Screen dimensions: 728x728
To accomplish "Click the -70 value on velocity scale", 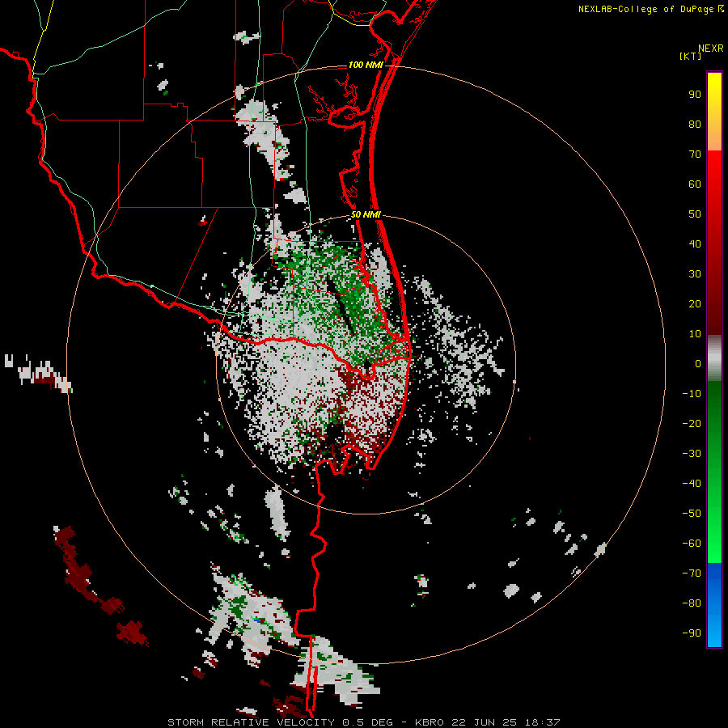I will coord(692,574).
